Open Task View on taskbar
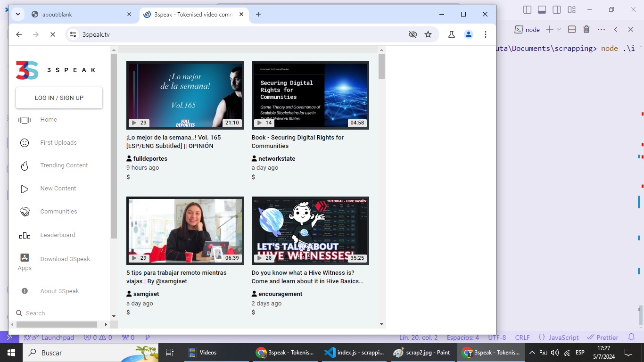The image size is (644, 362). tap(170, 353)
